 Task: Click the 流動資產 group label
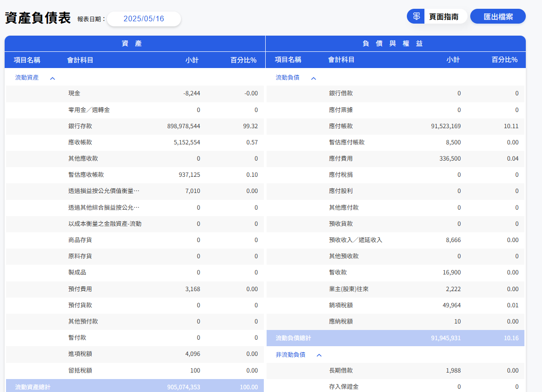[x=27, y=77]
